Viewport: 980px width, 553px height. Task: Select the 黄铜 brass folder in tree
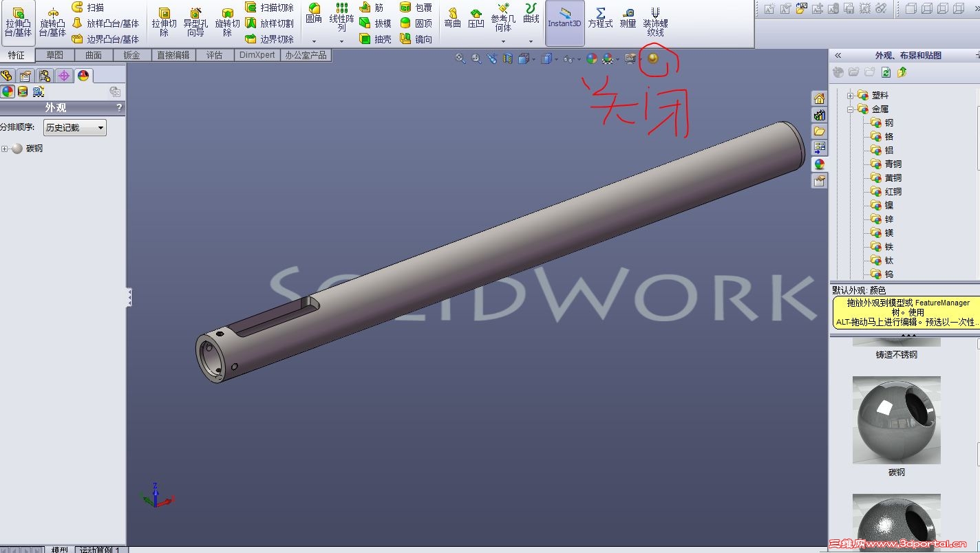point(886,178)
